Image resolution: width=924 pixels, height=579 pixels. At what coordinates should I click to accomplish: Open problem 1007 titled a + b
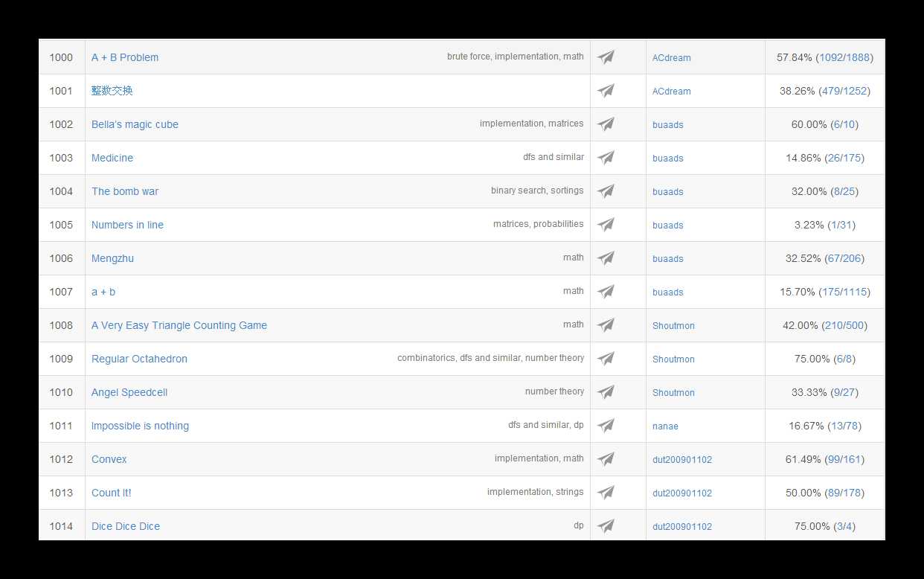tap(103, 292)
